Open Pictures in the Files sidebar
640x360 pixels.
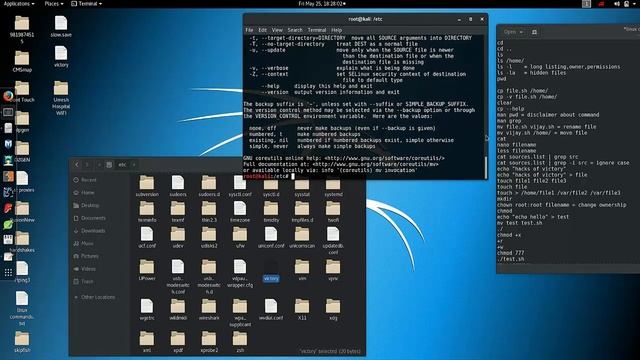tap(86, 256)
